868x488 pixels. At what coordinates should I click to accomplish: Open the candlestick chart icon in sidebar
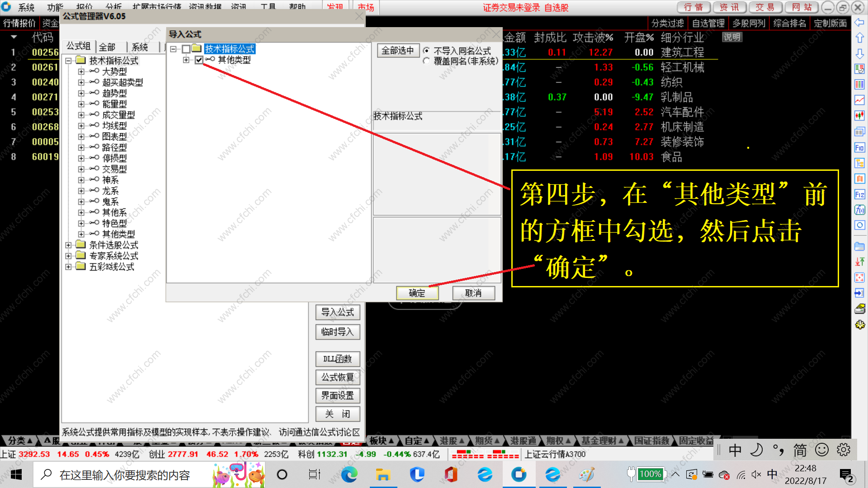(x=859, y=116)
